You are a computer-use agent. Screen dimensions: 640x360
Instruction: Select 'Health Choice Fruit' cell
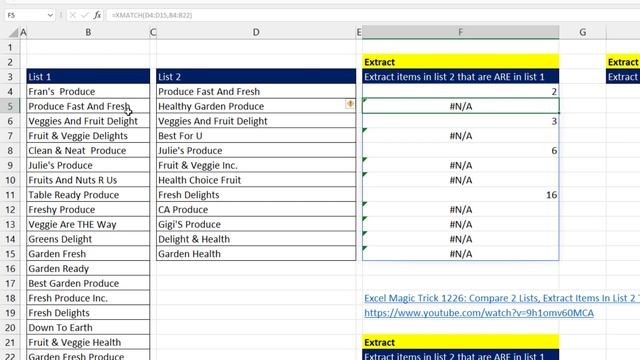point(256,180)
